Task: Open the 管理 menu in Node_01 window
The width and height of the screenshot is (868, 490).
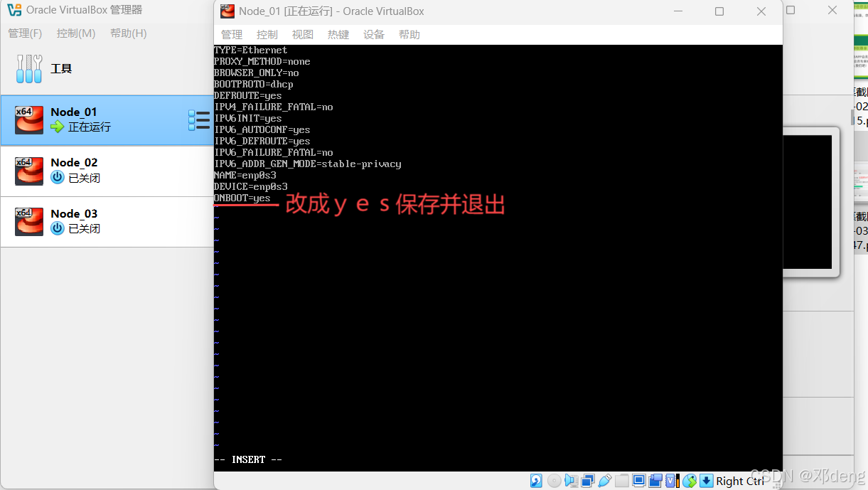Action: pos(232,34)
